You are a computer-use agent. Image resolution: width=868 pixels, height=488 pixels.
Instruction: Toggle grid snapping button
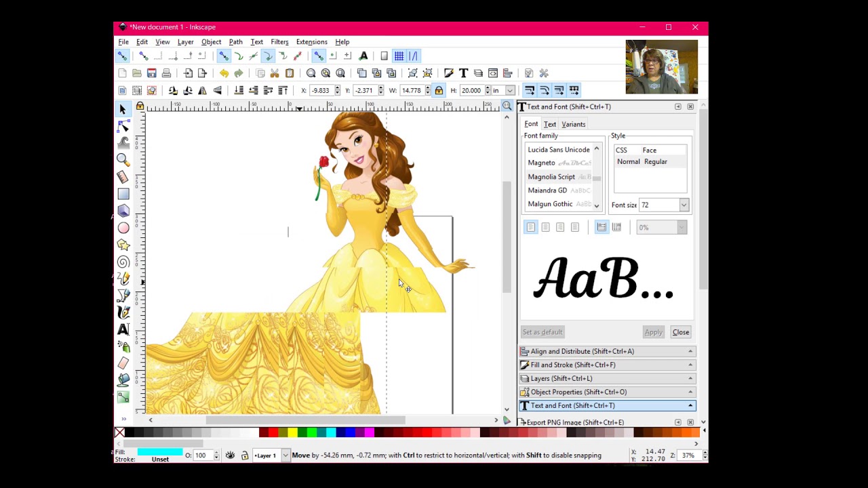(x=399, y=56)
